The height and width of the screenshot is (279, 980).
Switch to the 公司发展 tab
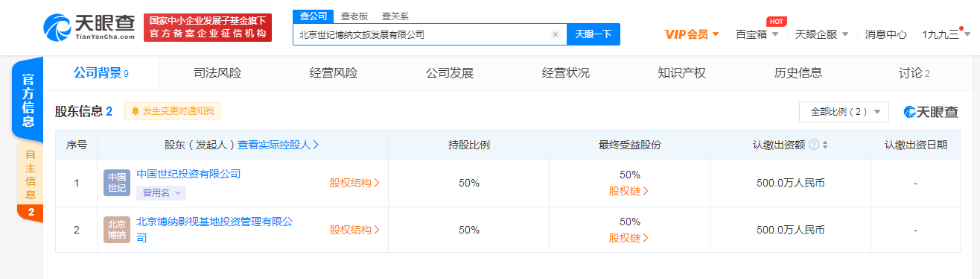pos(449,73)
